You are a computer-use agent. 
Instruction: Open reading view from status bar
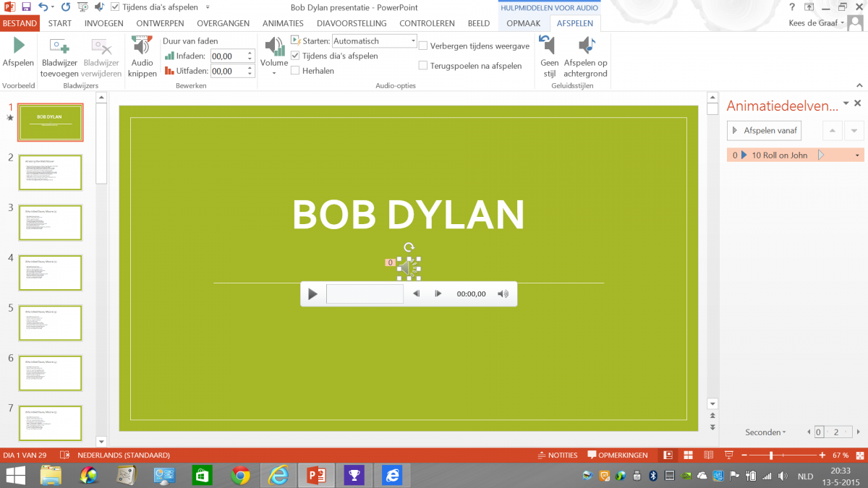(709, 455)
